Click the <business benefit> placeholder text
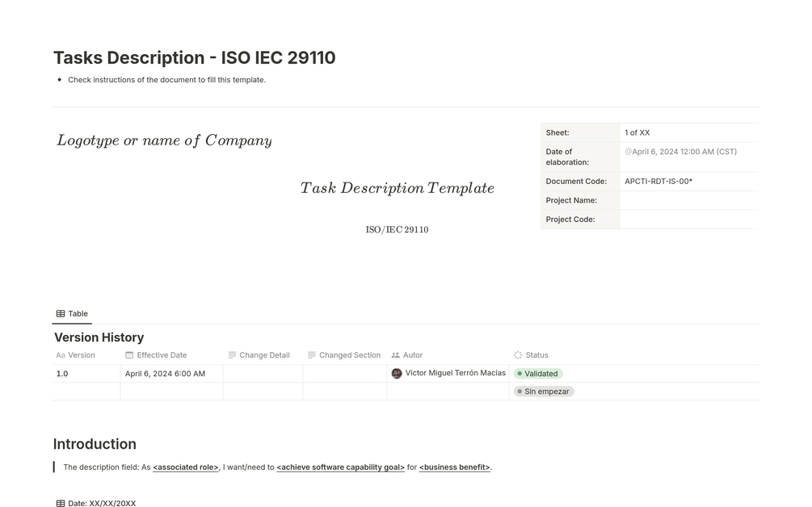The image size is (812, 507). 454,467
